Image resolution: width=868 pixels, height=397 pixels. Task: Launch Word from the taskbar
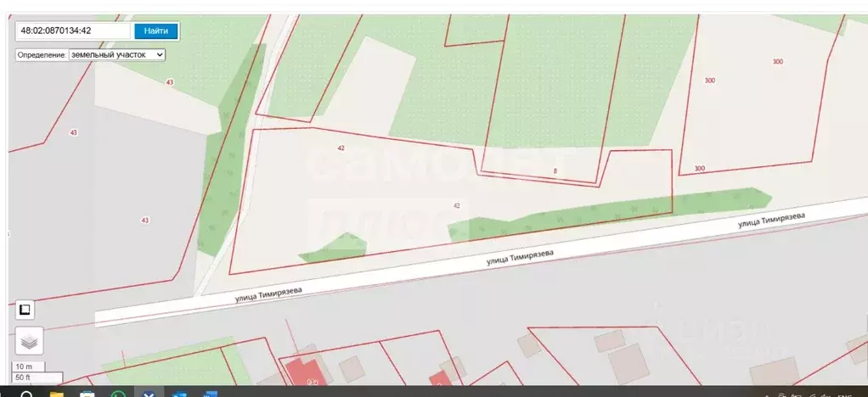tap(210, 394)
